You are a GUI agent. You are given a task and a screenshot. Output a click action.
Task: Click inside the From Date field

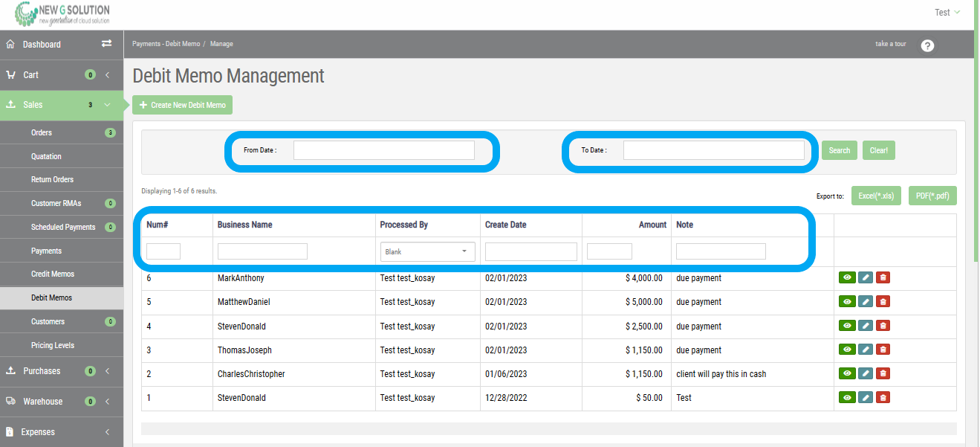(383, 149)
